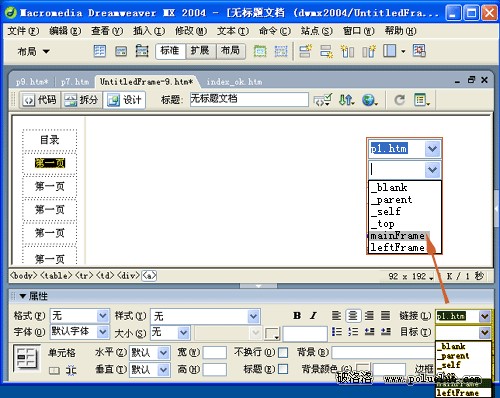Switch to 布局 mode button

230,51
